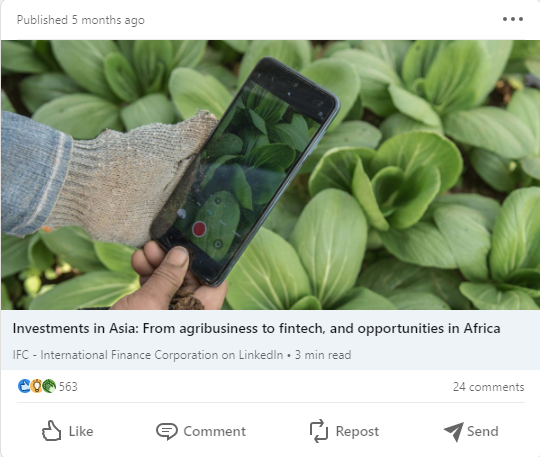Click the blue like reaction icon

(24, 386)
